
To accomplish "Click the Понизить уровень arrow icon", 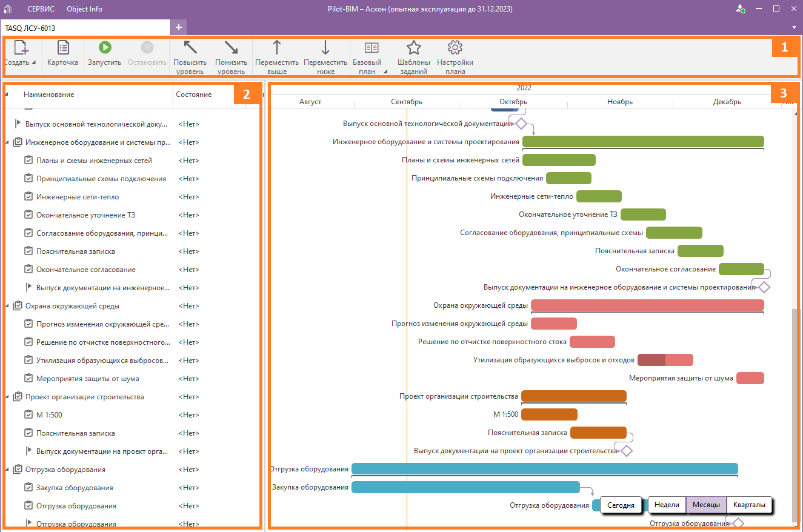I will [231, 48].
